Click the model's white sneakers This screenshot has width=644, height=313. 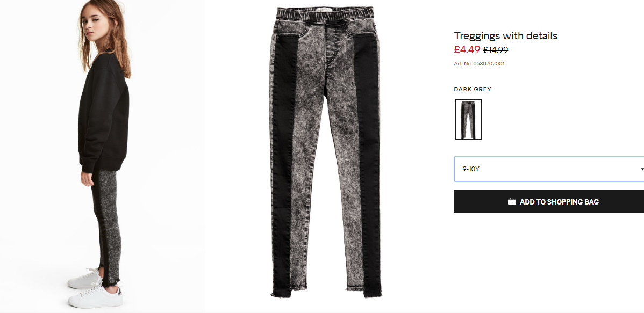point(95,289)
